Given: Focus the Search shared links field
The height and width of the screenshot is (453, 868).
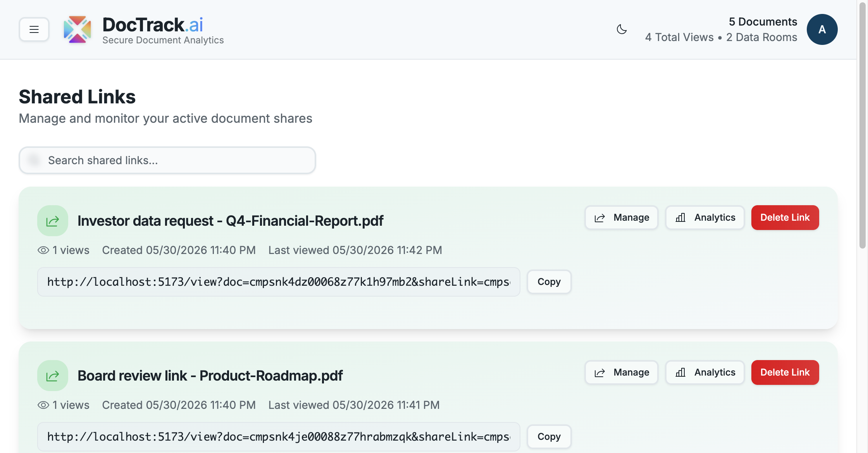Looking at the screenshot, I should pyautogui.click(x=167, y=160).
